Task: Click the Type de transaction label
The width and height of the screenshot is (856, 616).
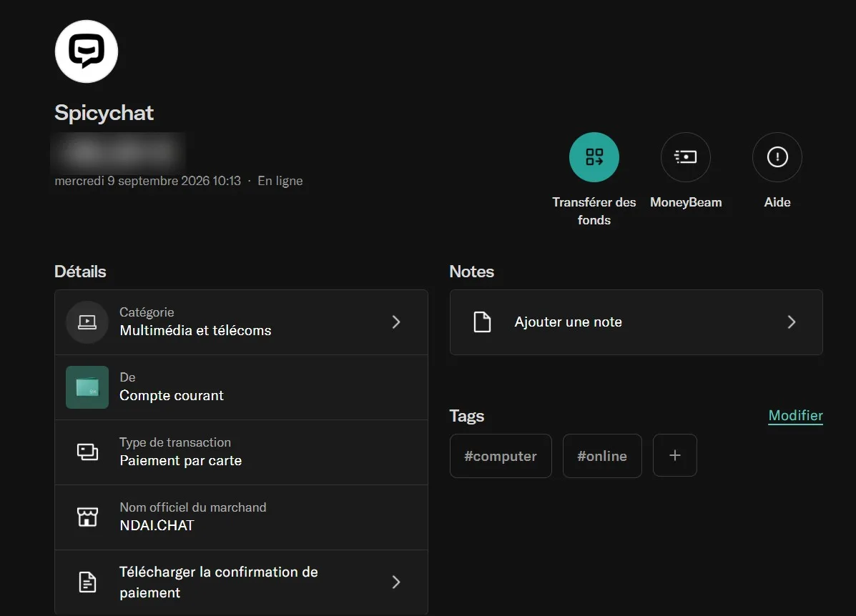Action: (175, 442)
